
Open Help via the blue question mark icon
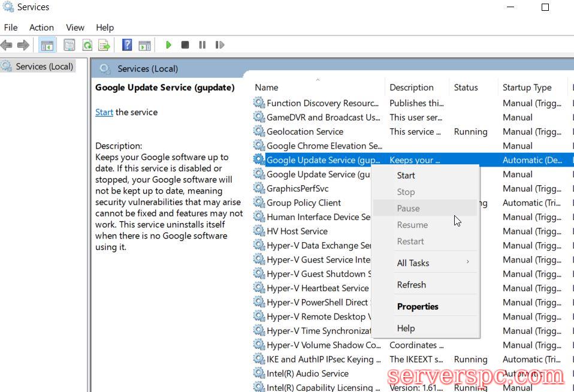[127, 45]
